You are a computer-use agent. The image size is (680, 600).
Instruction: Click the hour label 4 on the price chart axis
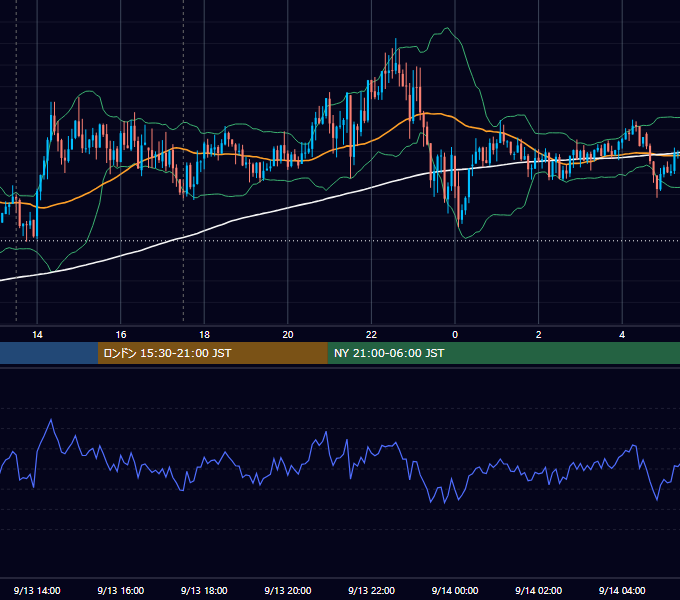[622, 335]
